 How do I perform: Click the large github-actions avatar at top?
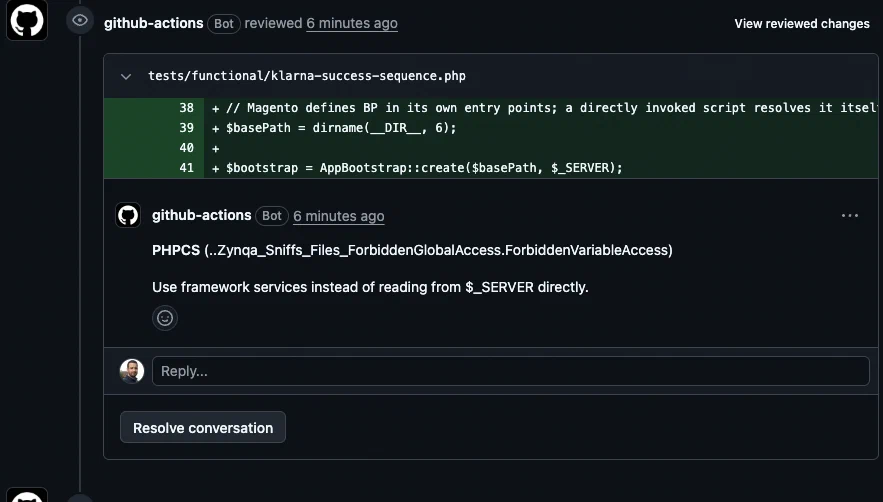(x=26, y=20)
